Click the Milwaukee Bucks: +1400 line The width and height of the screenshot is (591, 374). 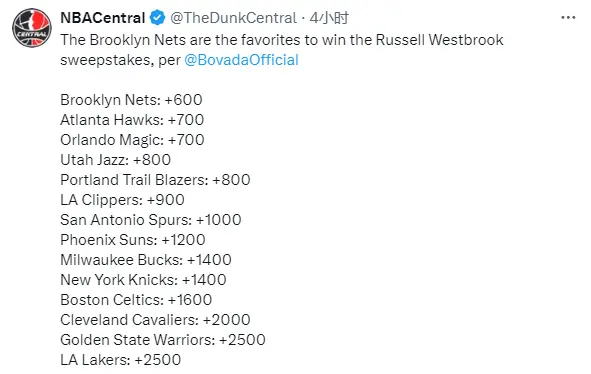pyautogui.click(x=146, y=260)
